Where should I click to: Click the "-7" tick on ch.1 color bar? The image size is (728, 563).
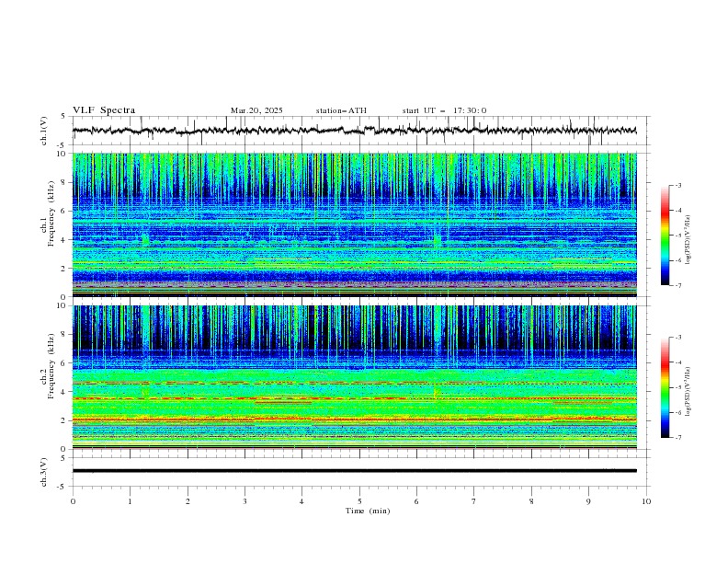click(677, 285)
